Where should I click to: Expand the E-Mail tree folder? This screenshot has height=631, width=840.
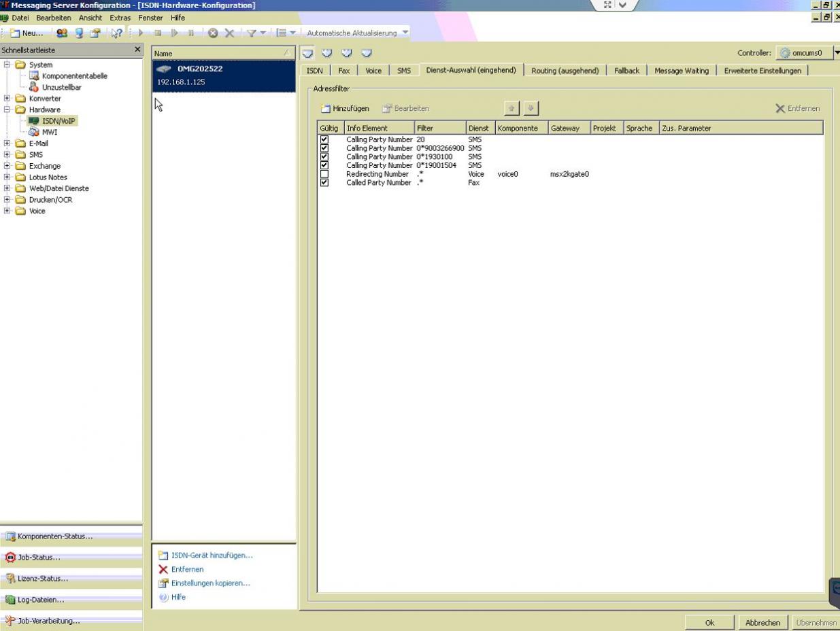pos(7,143)
